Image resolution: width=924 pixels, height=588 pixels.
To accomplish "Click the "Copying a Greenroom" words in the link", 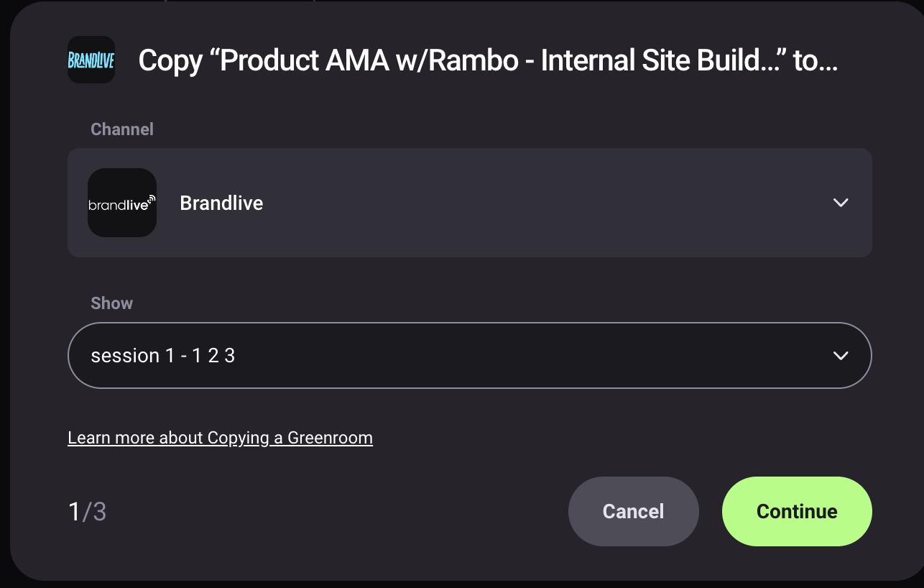I will (290, 438).
